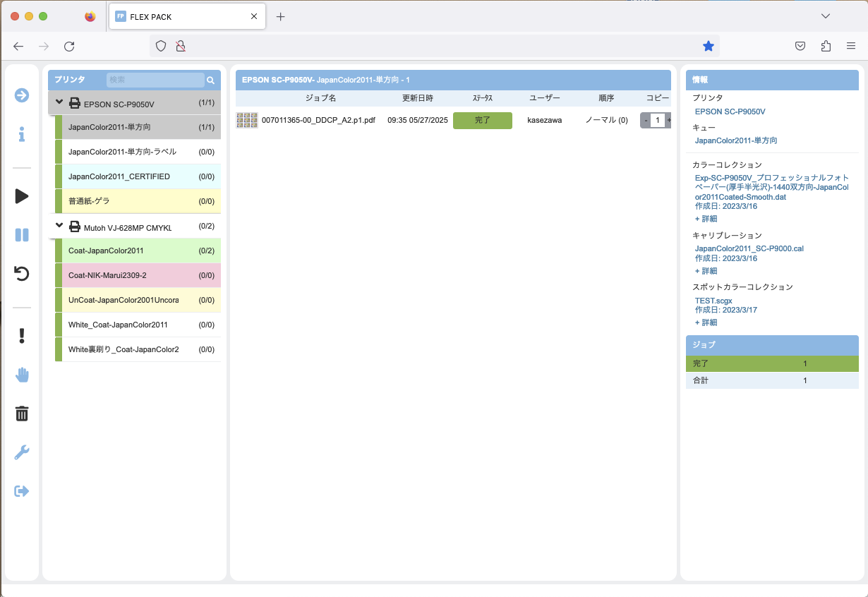This screenshot has width=868, height=597.
Task: Go back with the browser back arrow
Action: click(x=18, y=46)
